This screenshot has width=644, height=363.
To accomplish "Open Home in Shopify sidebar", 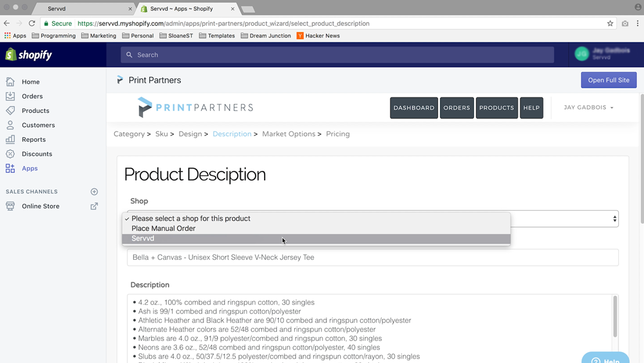I will 30,82.
